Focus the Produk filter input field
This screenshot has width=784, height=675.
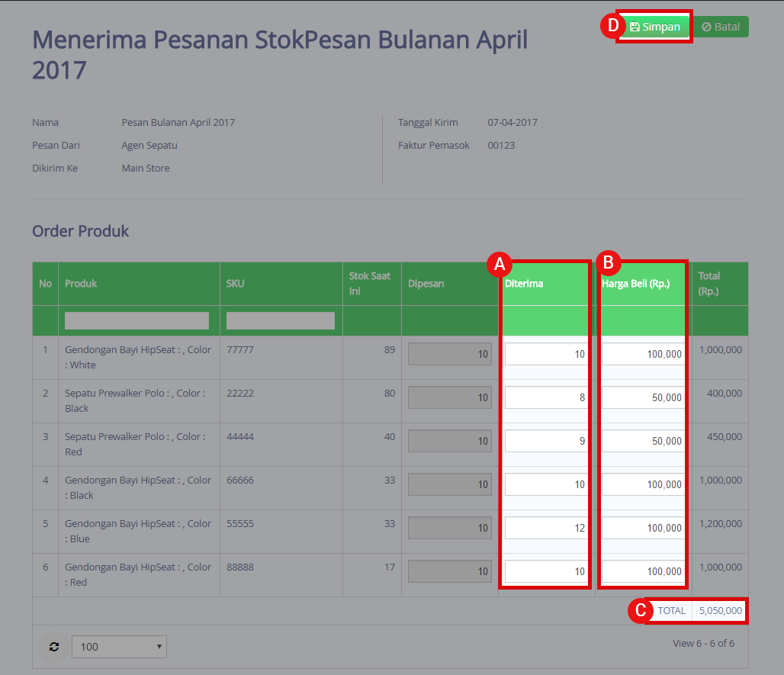click(137, 320)
